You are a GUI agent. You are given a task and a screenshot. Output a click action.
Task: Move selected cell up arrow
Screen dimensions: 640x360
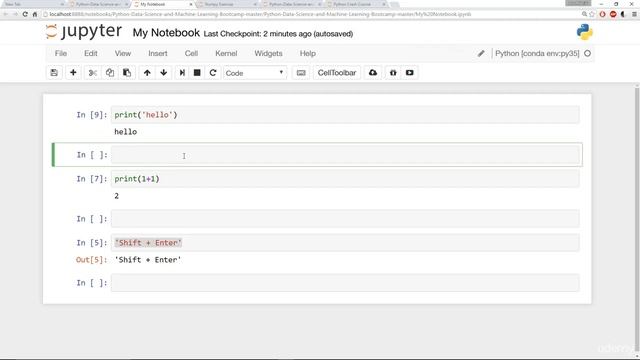pyautogui.click(x=147, y=73)
